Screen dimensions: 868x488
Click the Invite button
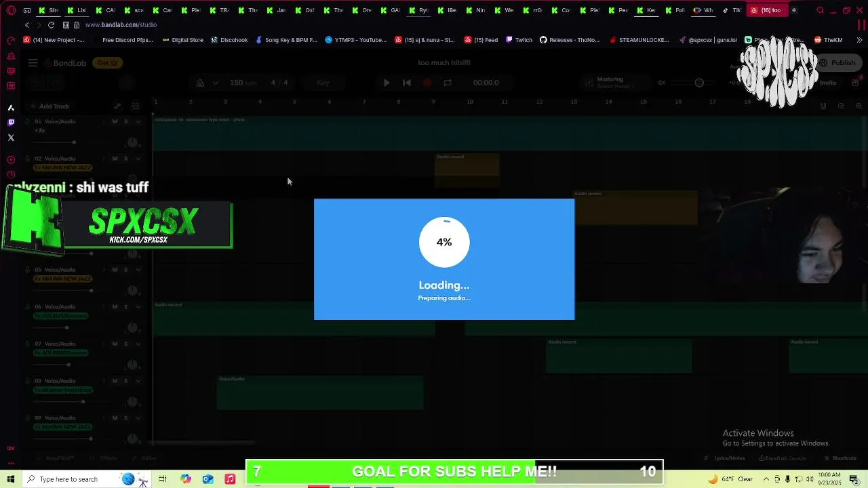point(828,83)
